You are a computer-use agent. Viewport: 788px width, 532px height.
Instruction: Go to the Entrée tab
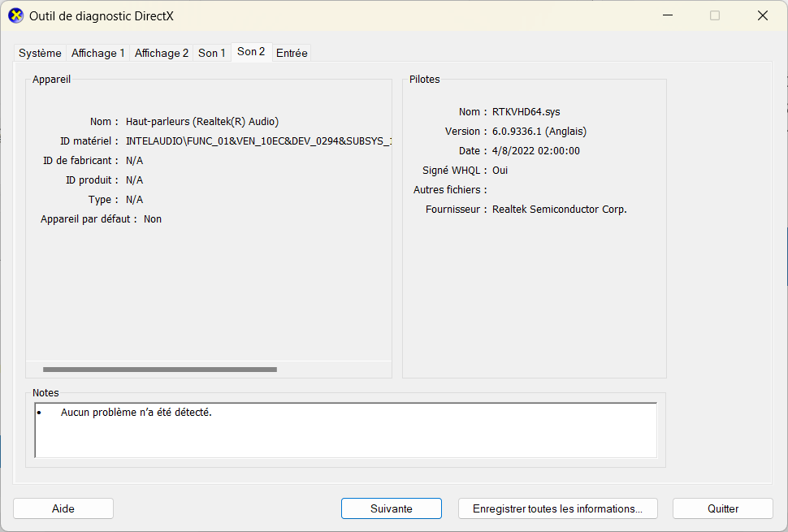(x=292, y=53)
